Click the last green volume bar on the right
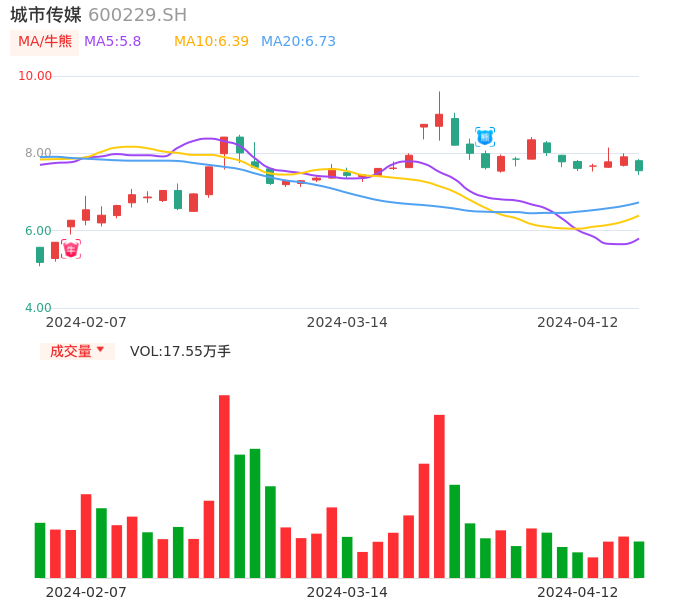The height and width of the screenshot is (606, 686). click(639, 559)
